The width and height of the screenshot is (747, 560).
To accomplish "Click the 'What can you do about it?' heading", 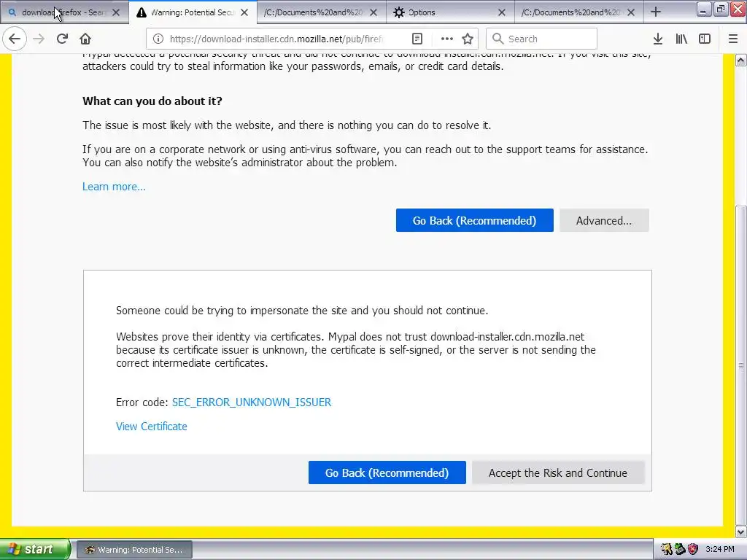I will click(x=152, y=101).
